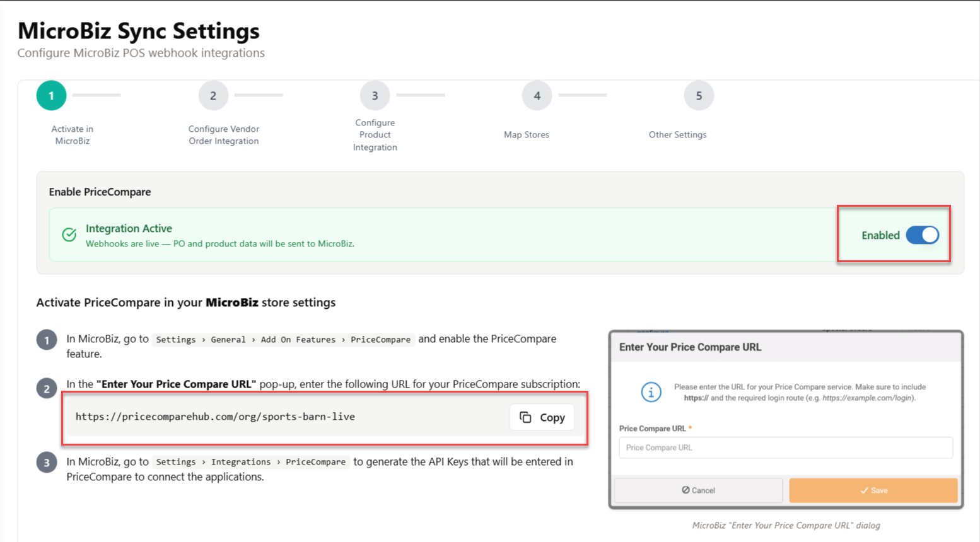Image resolution: width=980 pixels, height=542 pixels.
Task: Click the copy icon next to the URL
Action: tap(525, 417)
